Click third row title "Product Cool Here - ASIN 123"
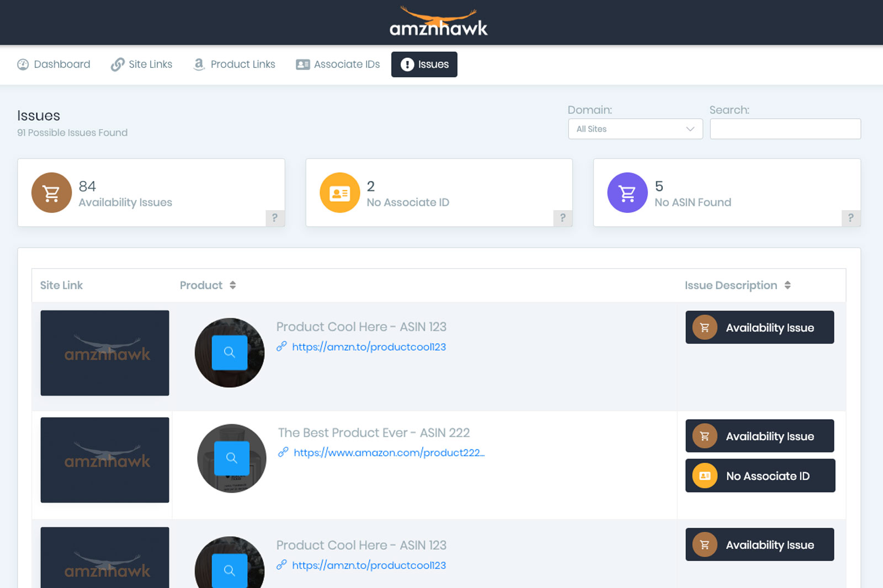883x588 pixels. click(361, 545)
